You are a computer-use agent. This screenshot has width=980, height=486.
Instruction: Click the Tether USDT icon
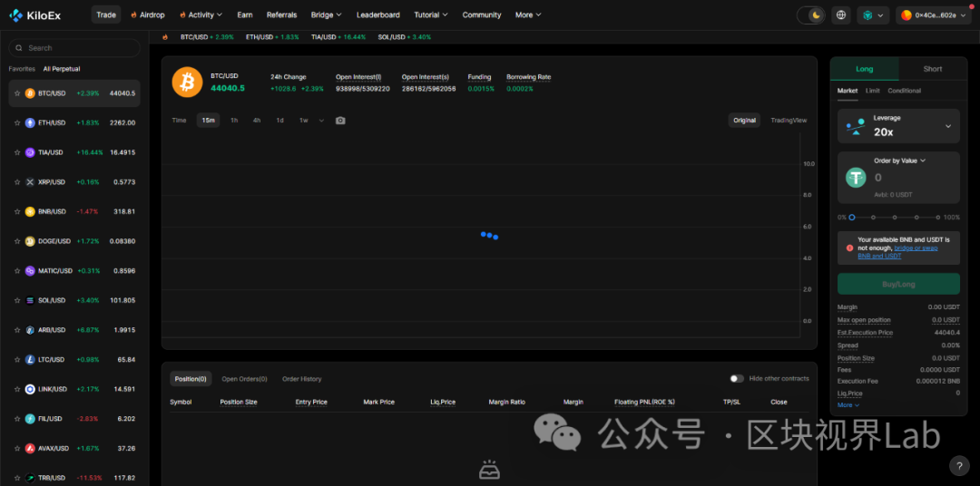[x=857, y=178]
